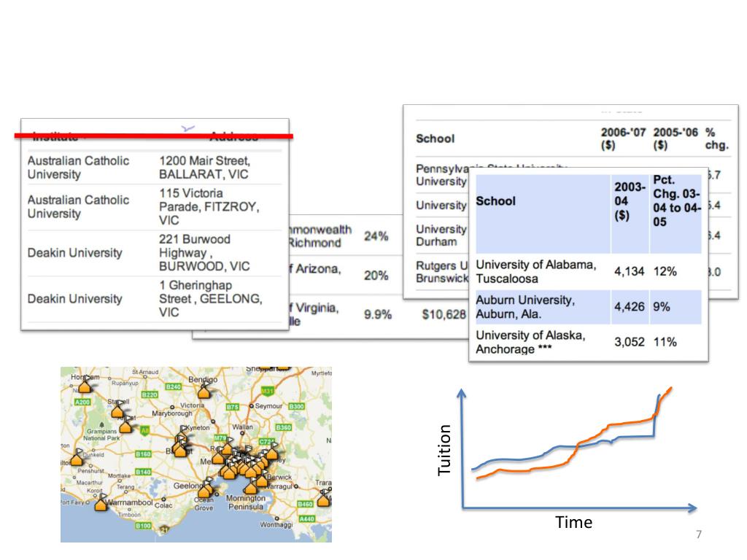Select the B140 road shield on map

tap(144, 472)
